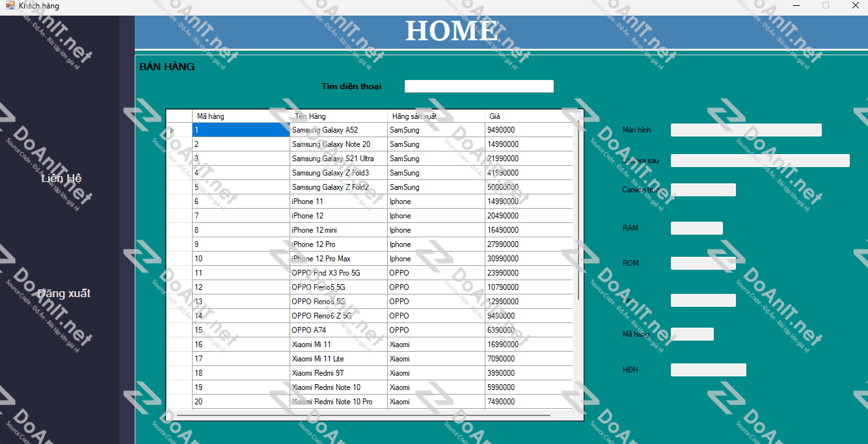Select the Samsung Galaxy Note 20 cell
The image size is (868, 444).
click(x=338, y=144)
